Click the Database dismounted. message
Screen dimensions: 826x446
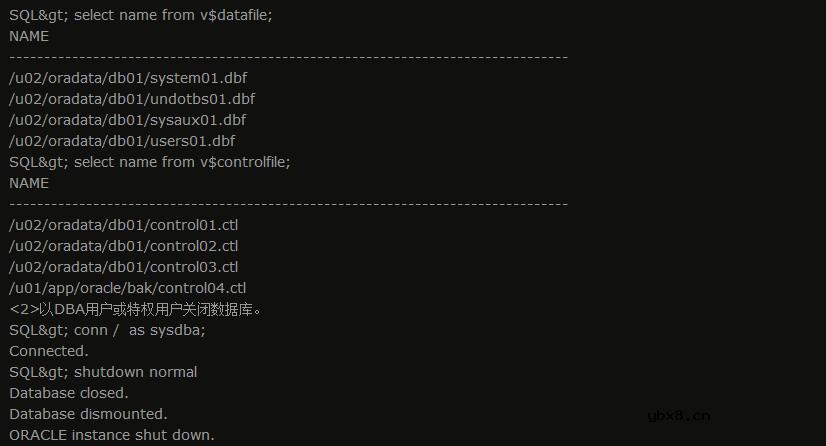88,414
